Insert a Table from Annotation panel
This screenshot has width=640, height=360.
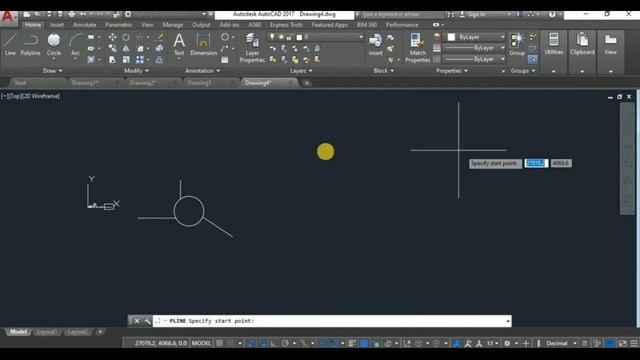(225, 60)
